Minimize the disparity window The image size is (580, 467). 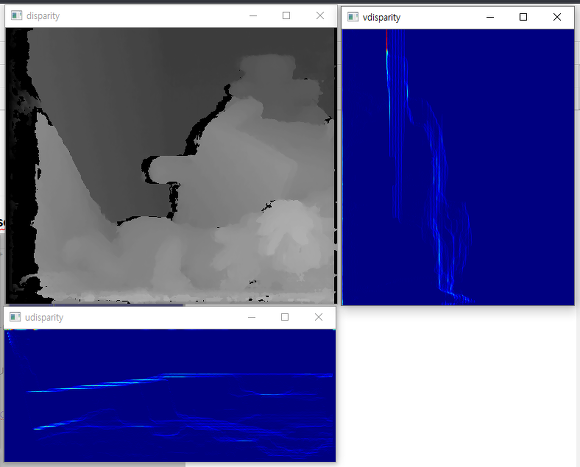pos(253,16)
